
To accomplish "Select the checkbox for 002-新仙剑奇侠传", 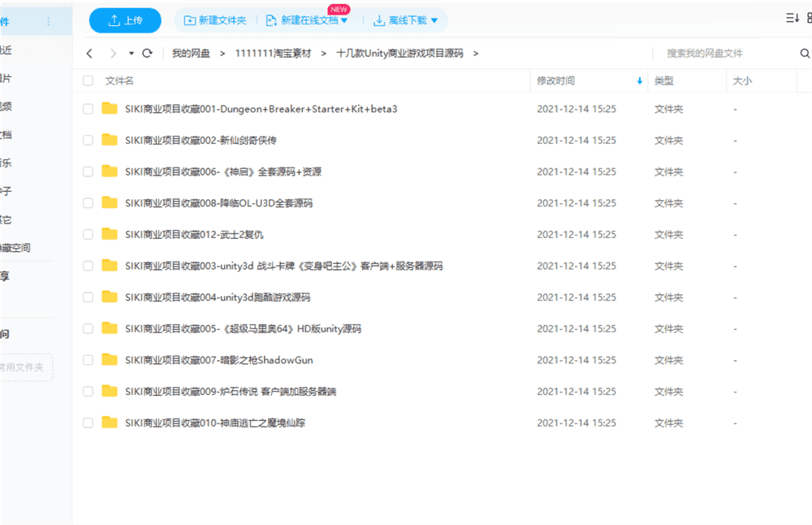I will coord(88,141).
